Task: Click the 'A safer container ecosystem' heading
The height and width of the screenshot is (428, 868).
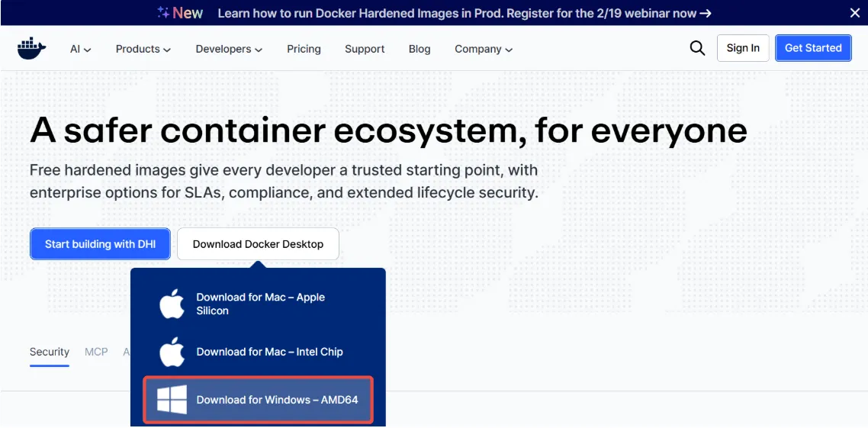Action: [388, 130]
